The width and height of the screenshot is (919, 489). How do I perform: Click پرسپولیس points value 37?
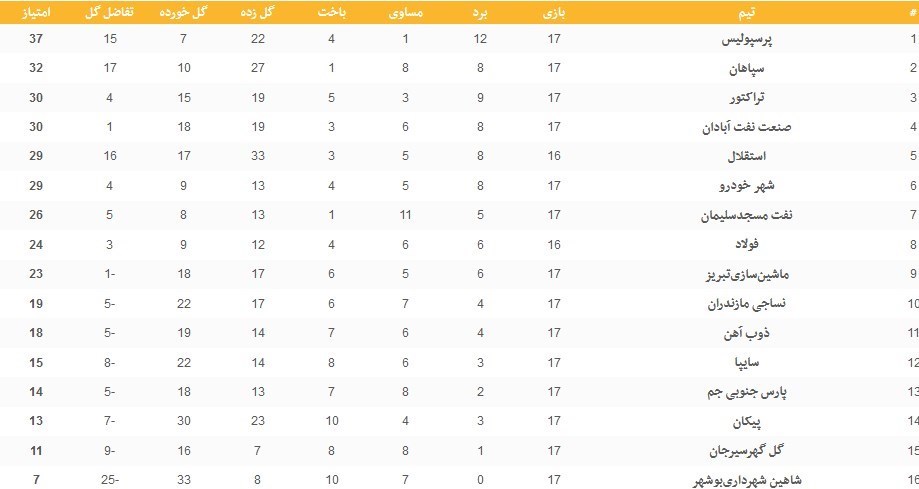[x=38, y=40]
